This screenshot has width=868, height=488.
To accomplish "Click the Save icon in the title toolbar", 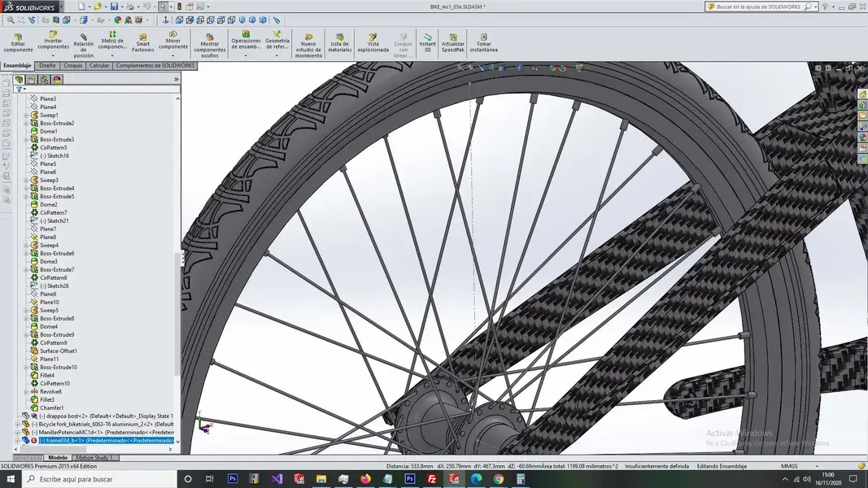I will [114, 7].
